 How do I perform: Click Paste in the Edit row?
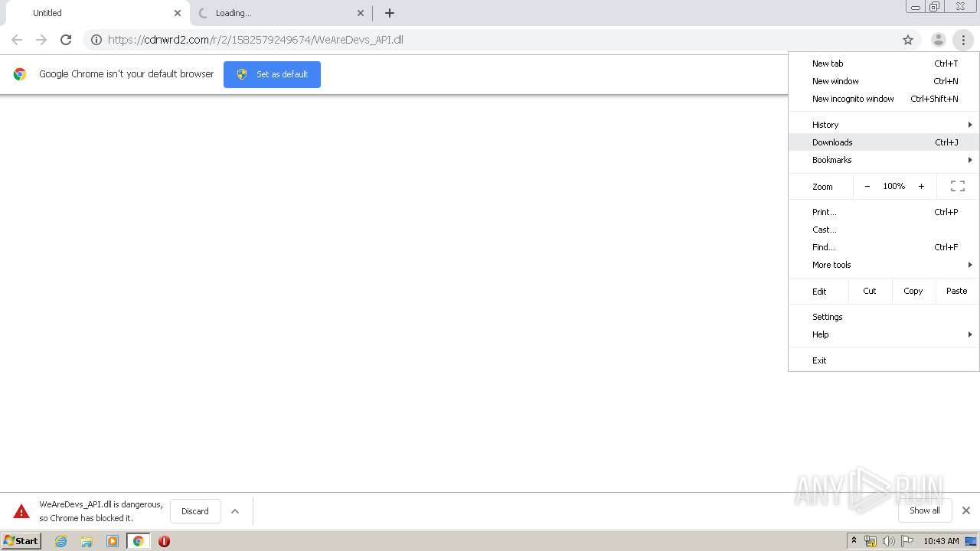[x=957, y=291]
